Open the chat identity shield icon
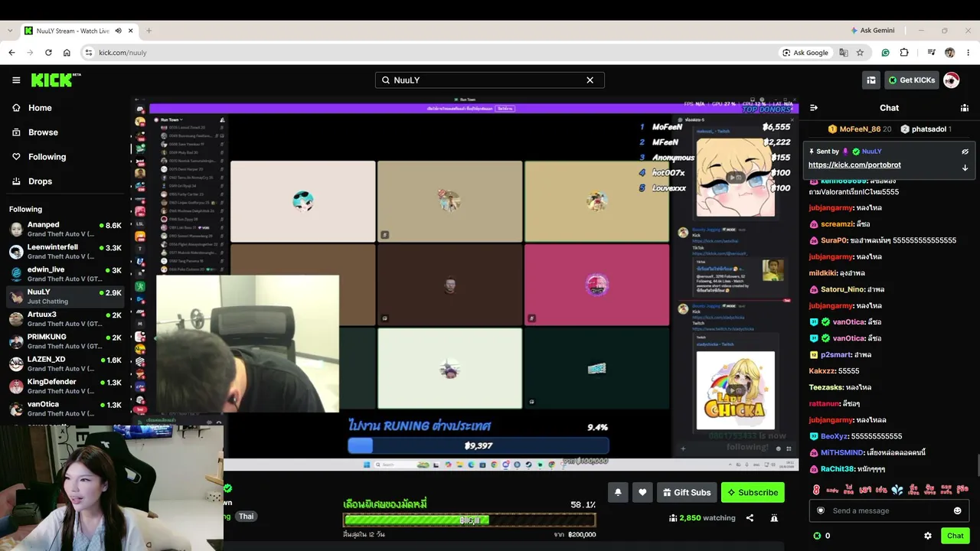 pos(821,510)
